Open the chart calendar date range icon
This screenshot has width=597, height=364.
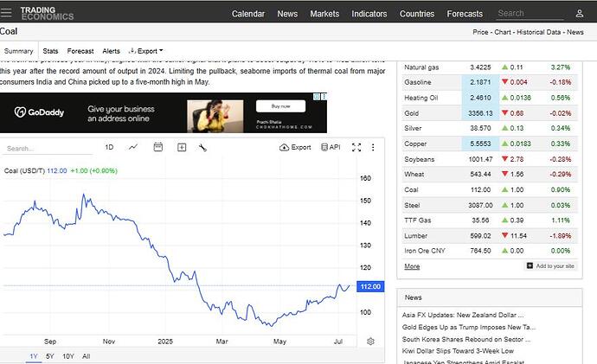click(x=157, y=148)
